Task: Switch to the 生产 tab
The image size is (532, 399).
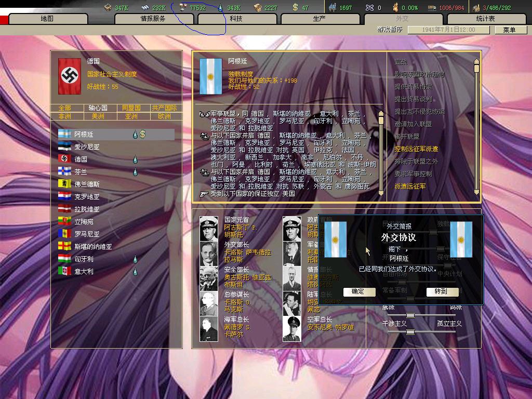Action: point(319,19)
